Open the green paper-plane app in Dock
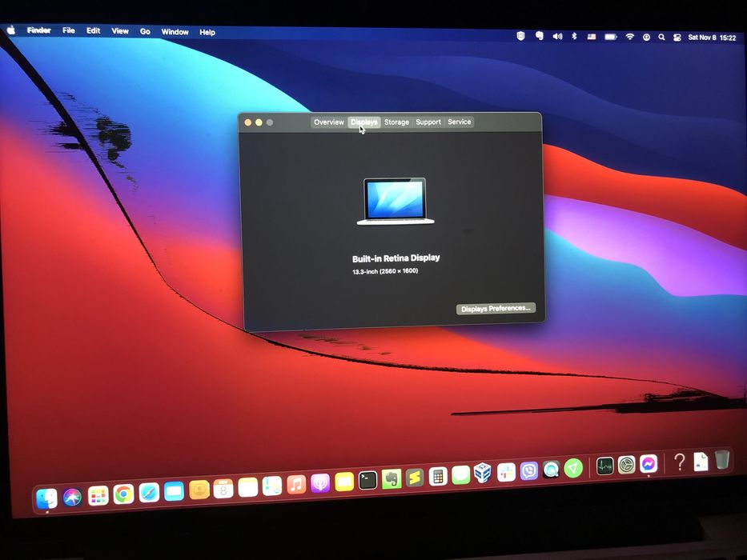 coord(573,468)
